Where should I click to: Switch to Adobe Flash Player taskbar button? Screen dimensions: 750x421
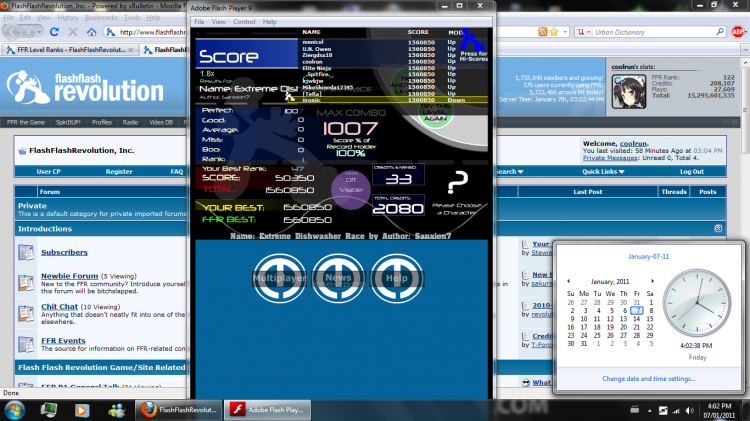267,410
